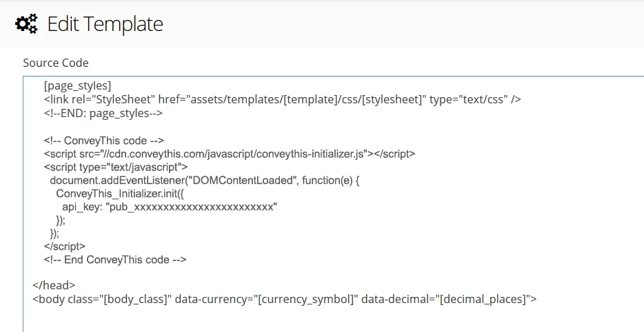Screen dimensions: 644x332
Task: Click the opening ConveyThis code comment
Action: 104,141
